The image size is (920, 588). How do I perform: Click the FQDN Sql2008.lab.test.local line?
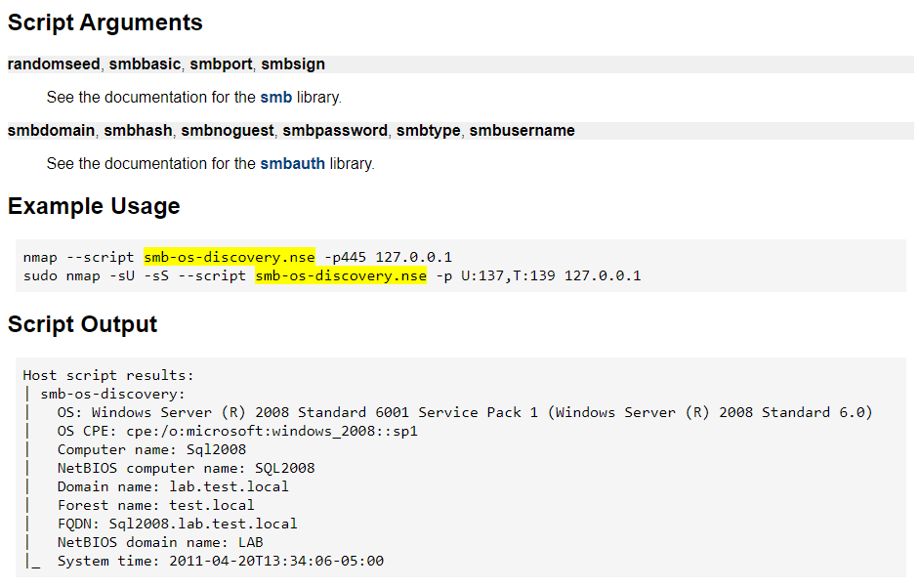[x=177, y=524]
